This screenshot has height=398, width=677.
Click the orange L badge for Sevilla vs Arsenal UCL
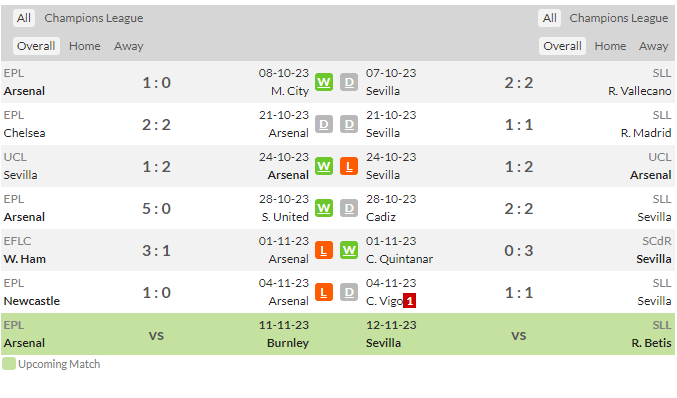[349, 166]
